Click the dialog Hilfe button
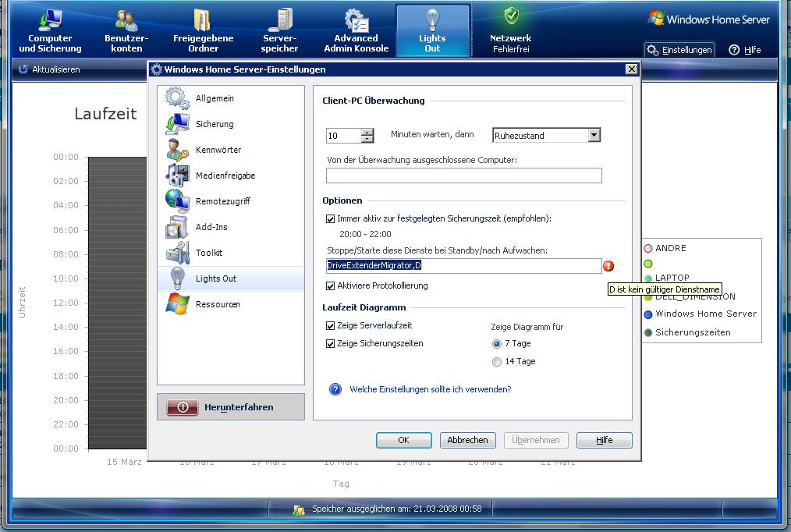 tap(604, 440)
